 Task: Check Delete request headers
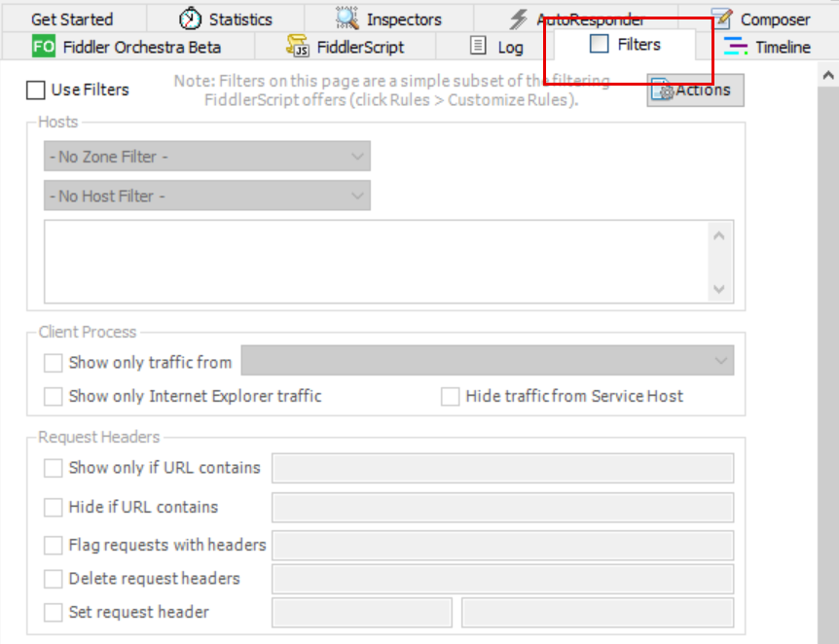(x=53, y=579)
